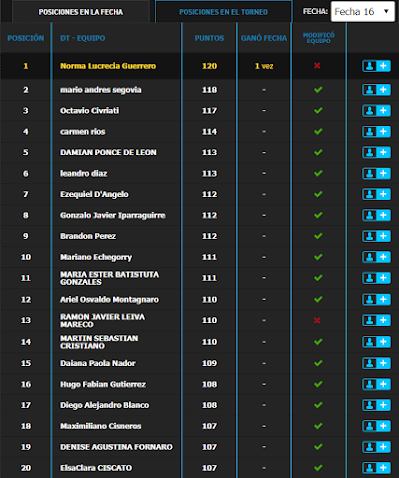Select Ariel Osvaldo Montagnaro name

coord(109,300)
